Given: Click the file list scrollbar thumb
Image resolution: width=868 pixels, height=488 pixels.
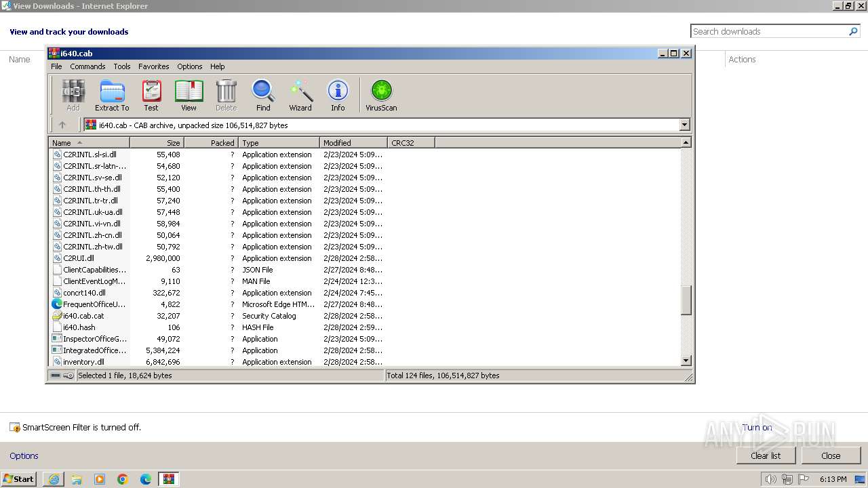Looking at the screenshot, I should [x=686, y=300].
